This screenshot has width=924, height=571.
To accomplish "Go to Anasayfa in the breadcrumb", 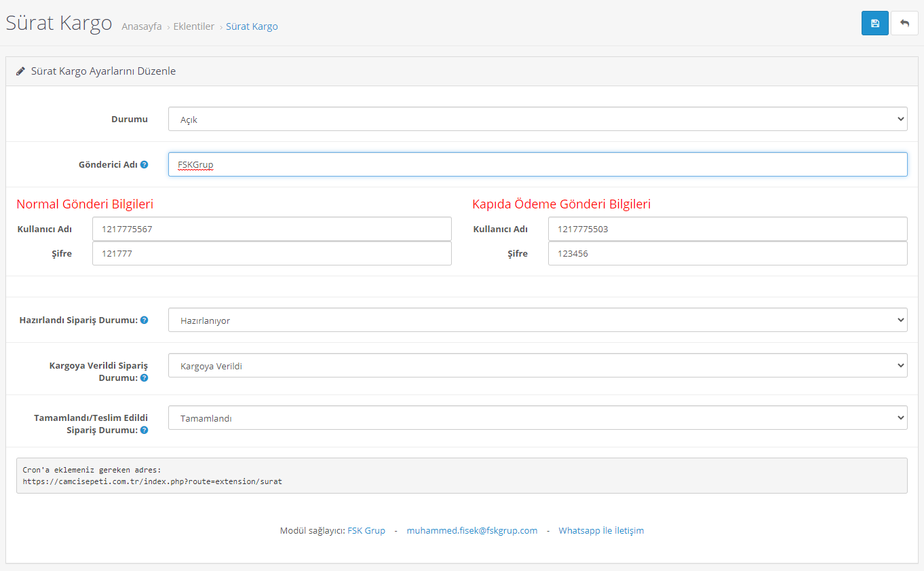I will [x=142, y=26].
